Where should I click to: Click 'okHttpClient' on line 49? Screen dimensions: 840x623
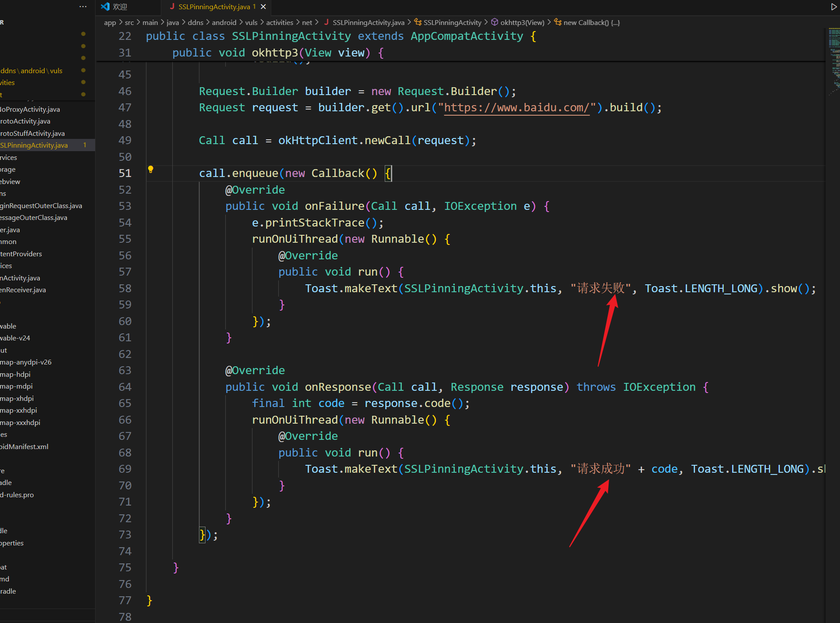tap(318, 141)
